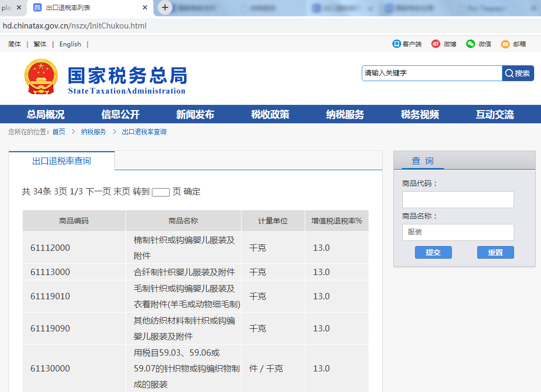Click the tab favicon of 出口退税率列表
This screenshot has height=392, width=541.
tap(37, 7)
